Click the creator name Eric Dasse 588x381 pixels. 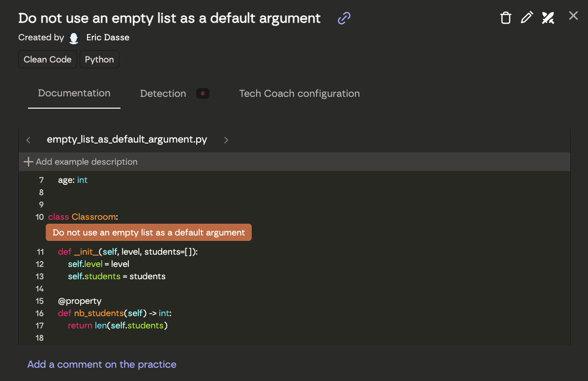[108, 37]
